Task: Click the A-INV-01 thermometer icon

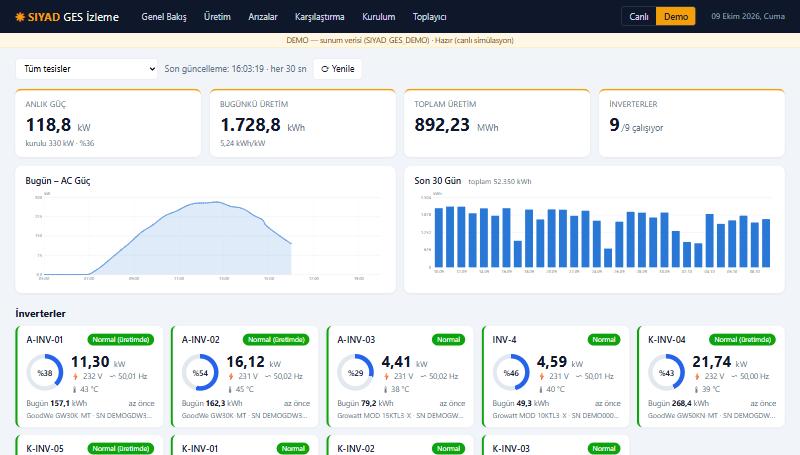Action: coord(74,389)
